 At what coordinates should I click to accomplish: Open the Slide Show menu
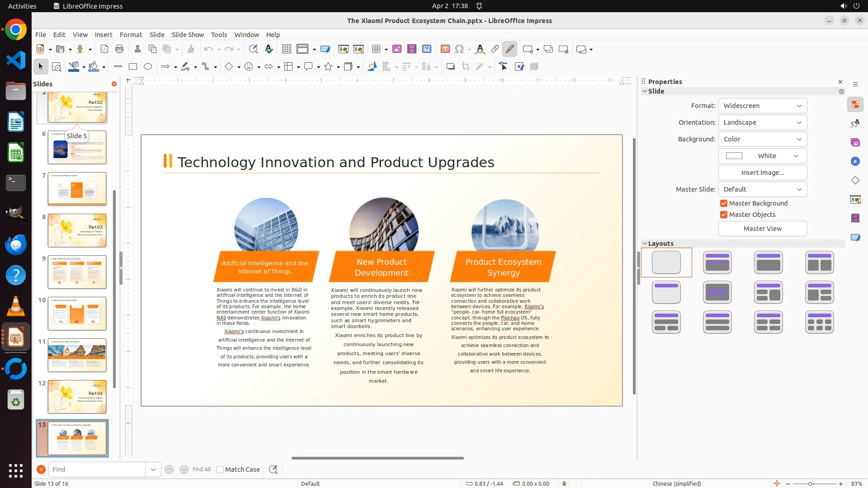click(x=188, y=35)
